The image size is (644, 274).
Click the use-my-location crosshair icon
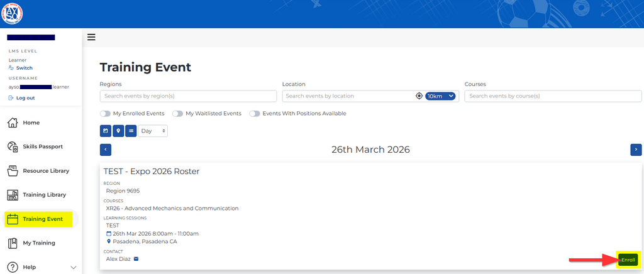click(419, 96)
